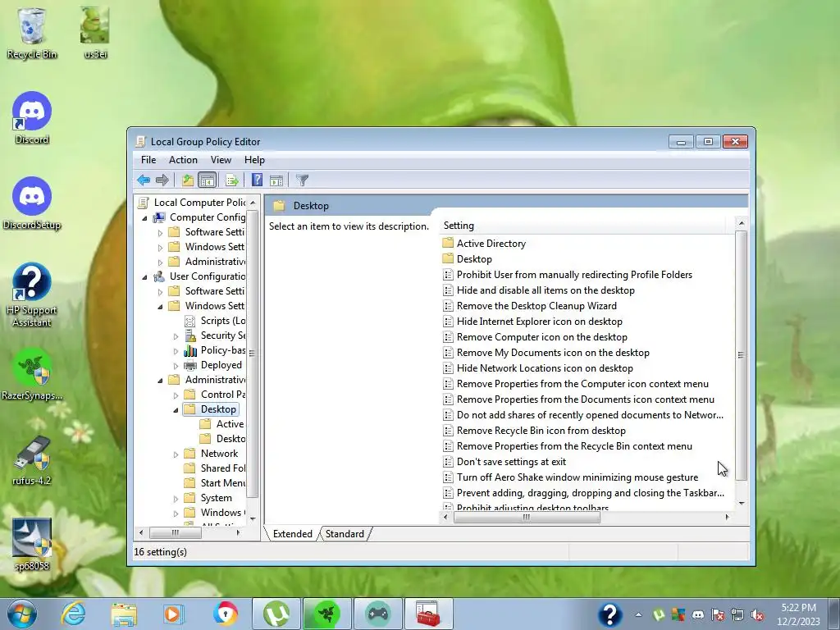This screenshot has height=630, width=840.
Task: Click the sp68058 desktop icon
Action: [32, 545]
